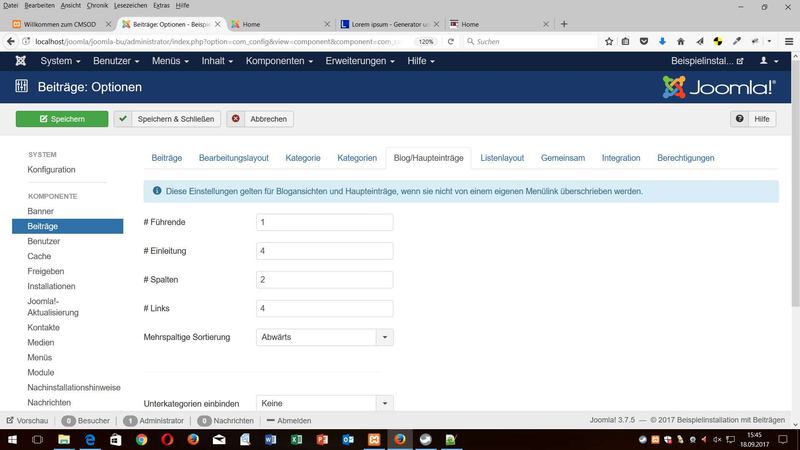
Task: Open the Chronik browser menu
Action: (97, 5)
